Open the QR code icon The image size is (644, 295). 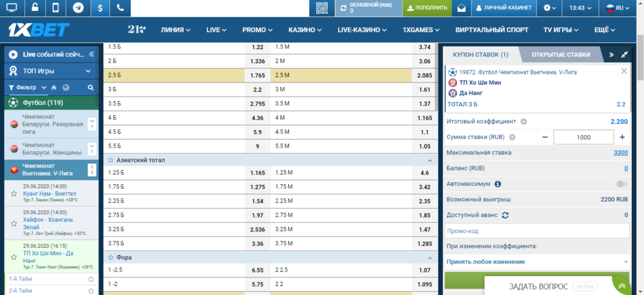pyautogui.click(x=323, y=8)
